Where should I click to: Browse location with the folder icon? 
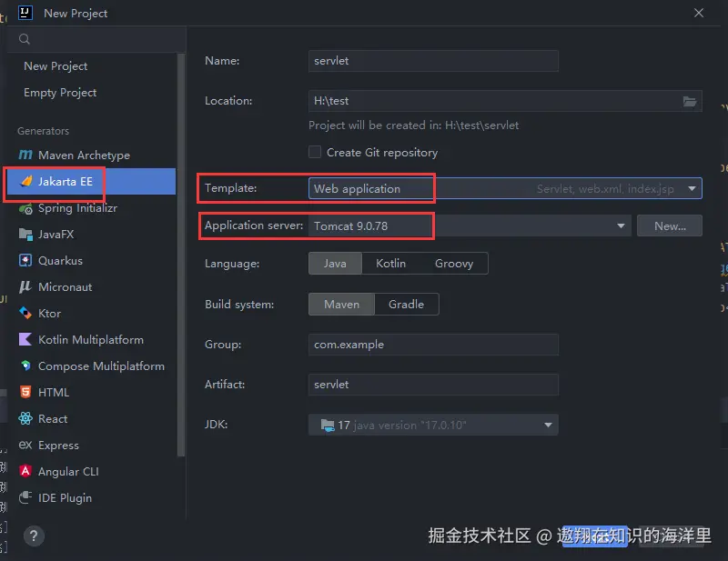point(690,101)
